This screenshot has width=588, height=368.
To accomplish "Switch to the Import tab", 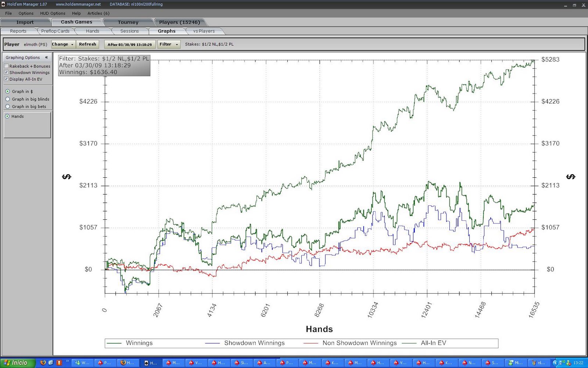I will (x=25, y=22).
